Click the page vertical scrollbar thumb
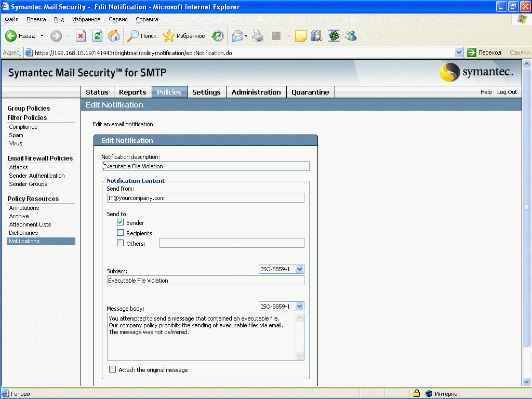The height and width of the screenshot is (399, 532). coord(526,207)
